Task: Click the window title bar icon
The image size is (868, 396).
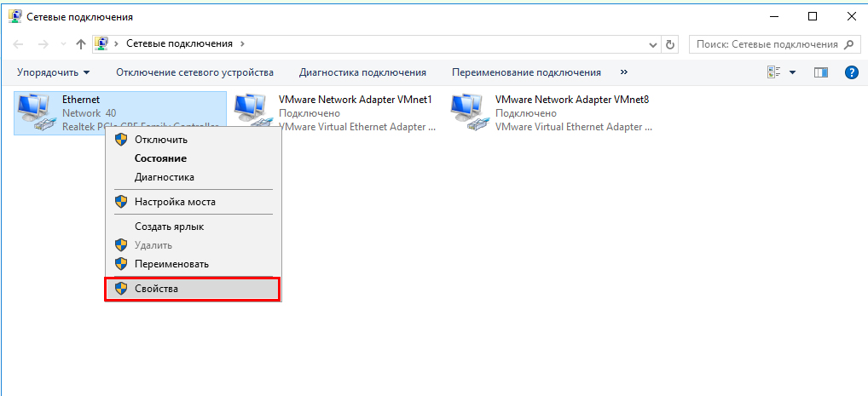Action: 15,16
